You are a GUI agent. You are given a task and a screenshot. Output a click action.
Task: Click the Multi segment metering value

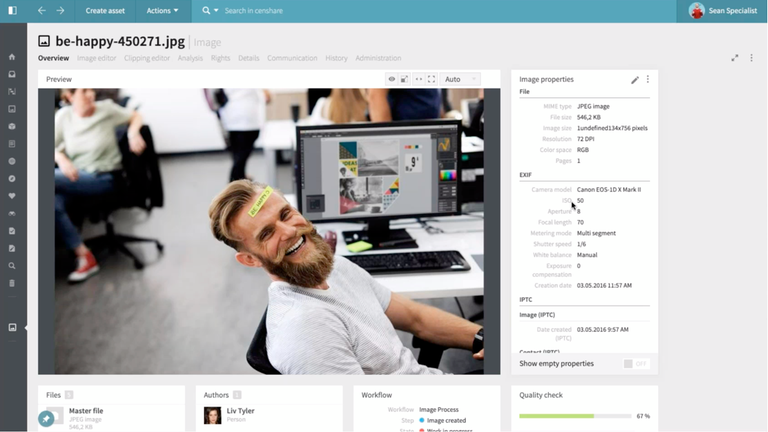pyautogui.click(x=596, y=233)
